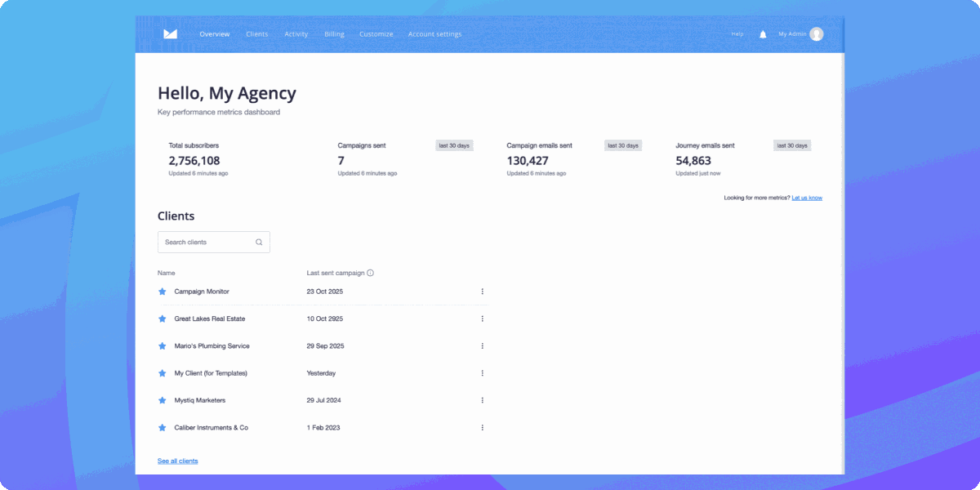Toggle the star for Great Lakes Real Estate

162,318
